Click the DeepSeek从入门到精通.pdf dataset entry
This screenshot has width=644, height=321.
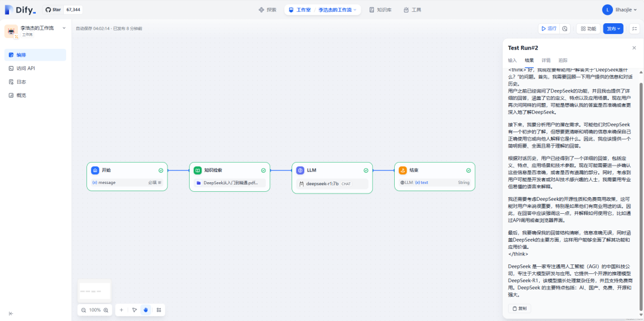[x=230, y=183]
